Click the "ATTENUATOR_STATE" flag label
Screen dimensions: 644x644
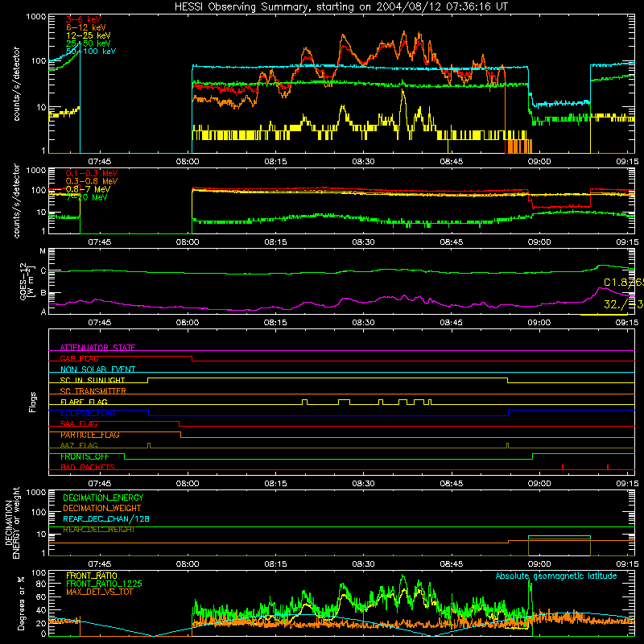97,348
